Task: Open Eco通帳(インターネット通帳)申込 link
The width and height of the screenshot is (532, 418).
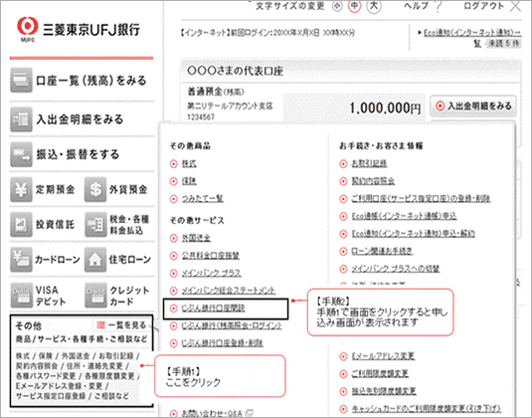Action: point(404,216)
